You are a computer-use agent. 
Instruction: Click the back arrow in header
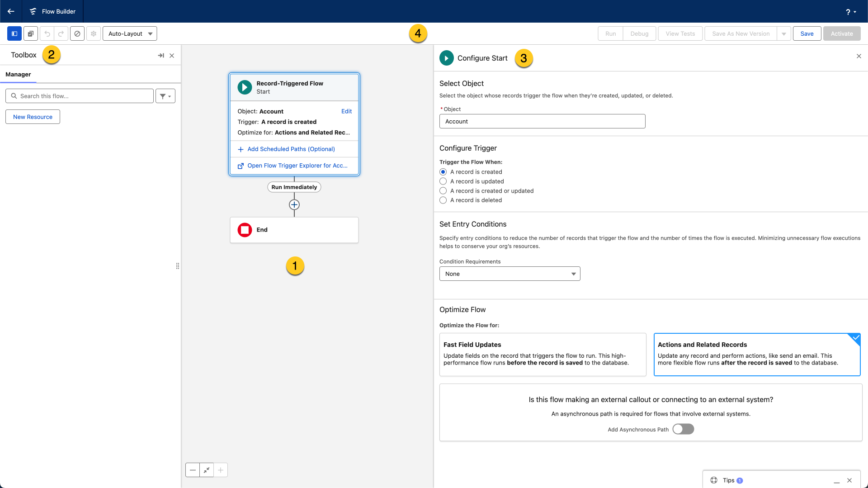click(x=11, y=11)
